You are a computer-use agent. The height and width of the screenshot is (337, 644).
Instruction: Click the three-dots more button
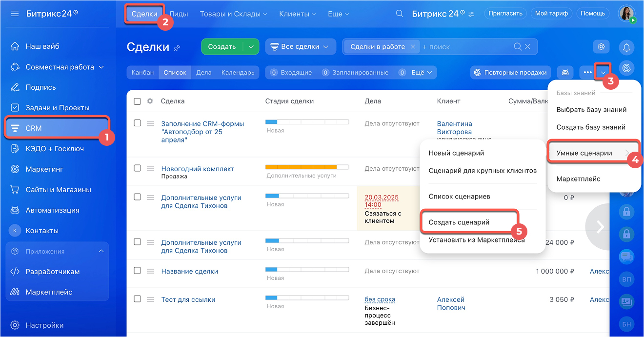(x=586, y=72)
